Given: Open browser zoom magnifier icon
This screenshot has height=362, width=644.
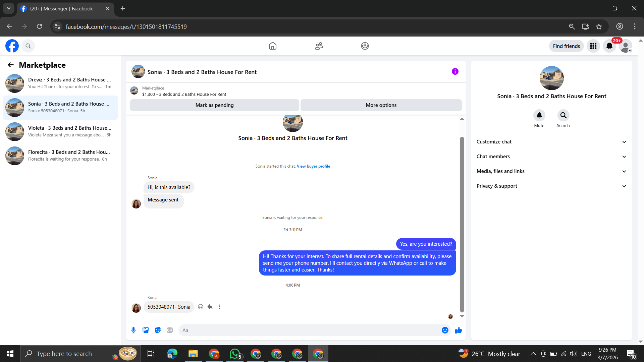Looking at the screenshot, I should 572,26.
